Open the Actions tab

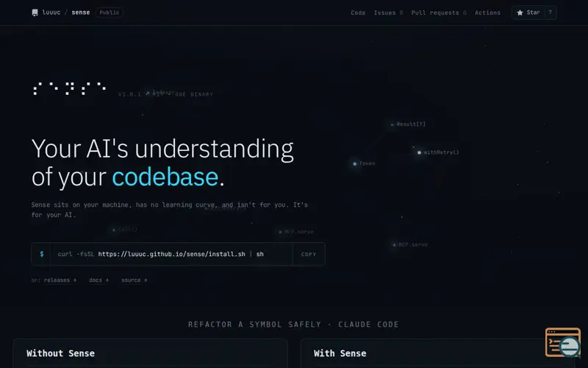pos(487,13)
